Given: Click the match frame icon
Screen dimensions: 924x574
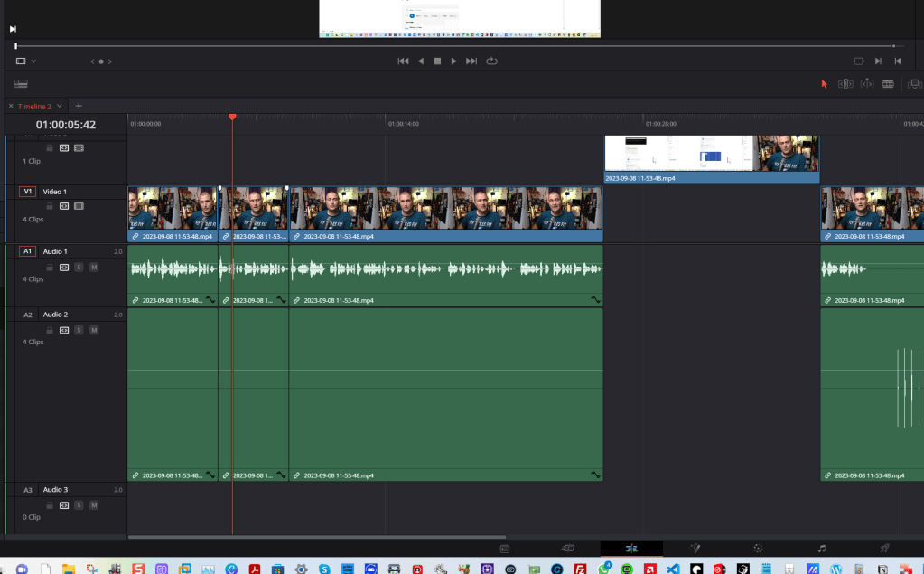Looking at the screenshot, I should click(x=859, y=61).
